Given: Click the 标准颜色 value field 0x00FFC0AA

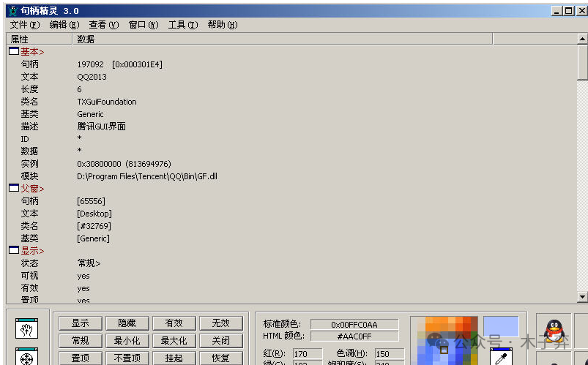Looking at the screenshot, I should [354, 325].
